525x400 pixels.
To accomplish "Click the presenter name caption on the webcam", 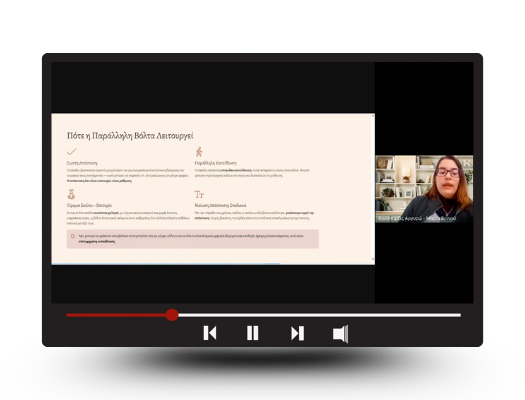I will [417, 218].
